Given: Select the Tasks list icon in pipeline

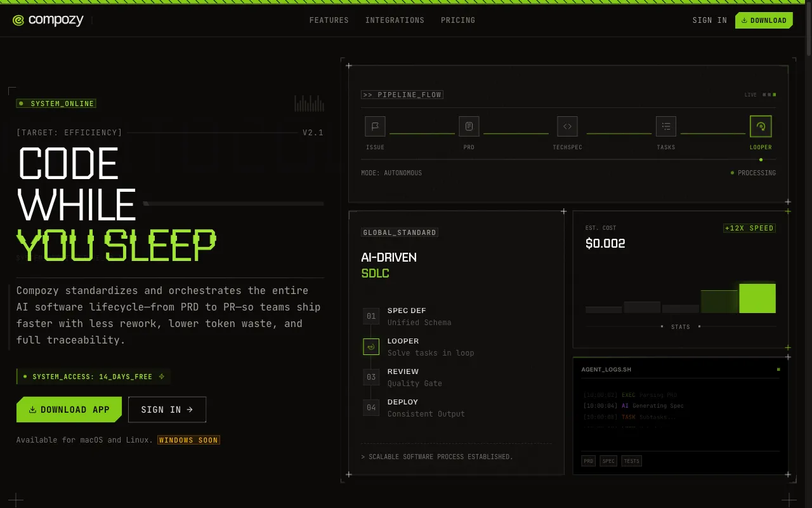Looking at the screenshot, I should coord(665,126).
